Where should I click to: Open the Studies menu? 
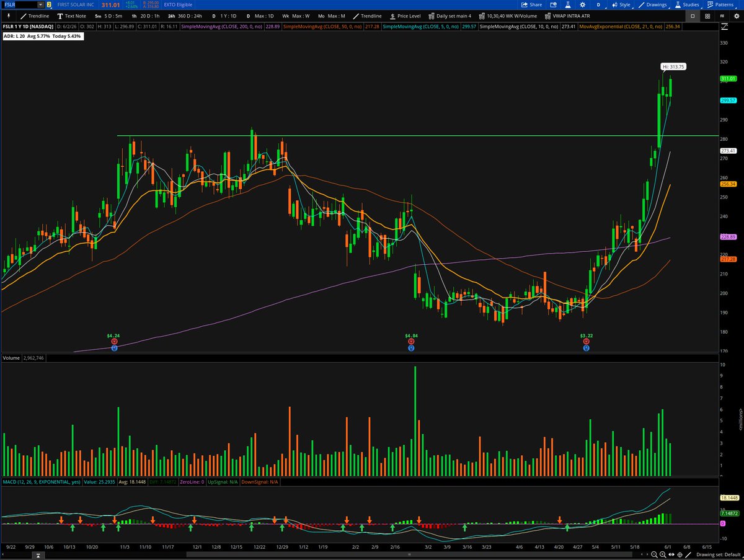click(x=688, y=4)
